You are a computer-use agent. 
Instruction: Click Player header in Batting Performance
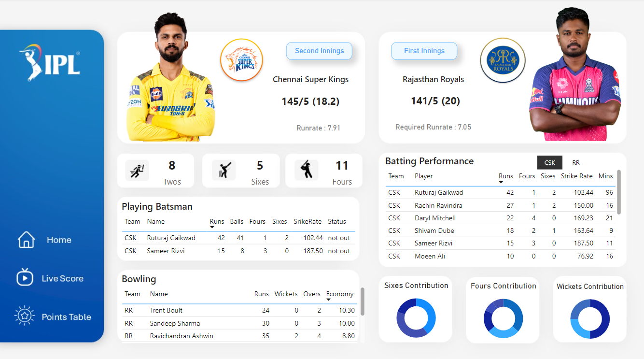424,176
